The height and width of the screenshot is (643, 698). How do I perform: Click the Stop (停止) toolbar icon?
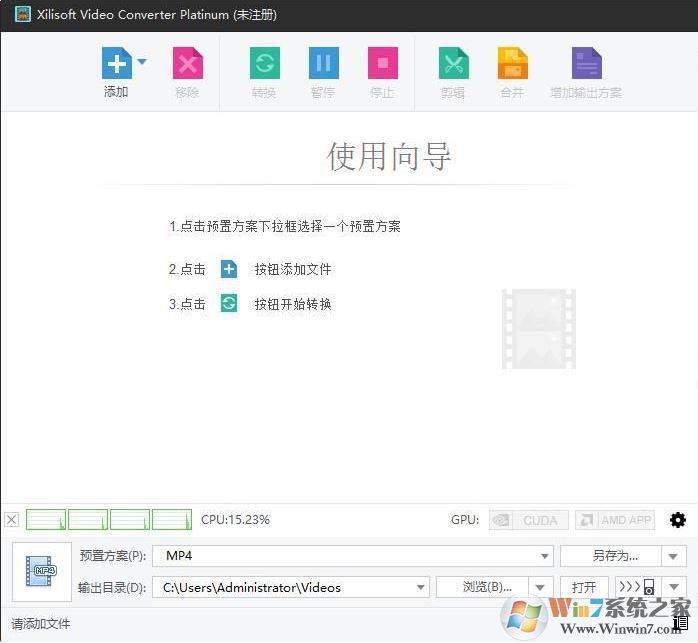382,64
